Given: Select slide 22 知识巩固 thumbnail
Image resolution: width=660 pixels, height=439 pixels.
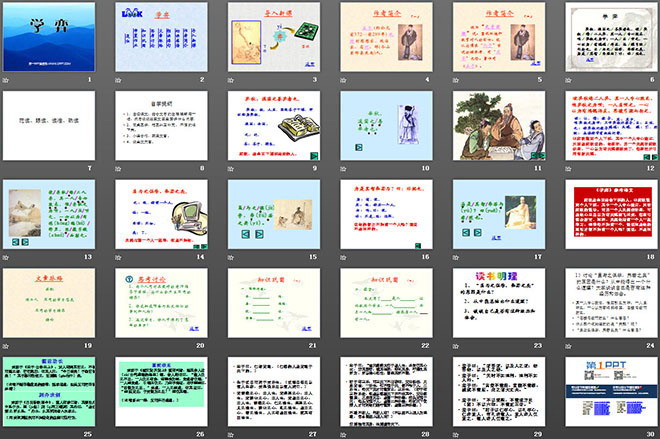Looking at the screenshot, I should coord(386,303).
